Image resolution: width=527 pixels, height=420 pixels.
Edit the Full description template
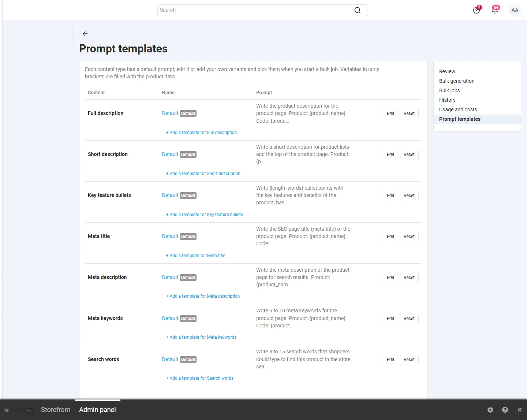tap(390, 114)
